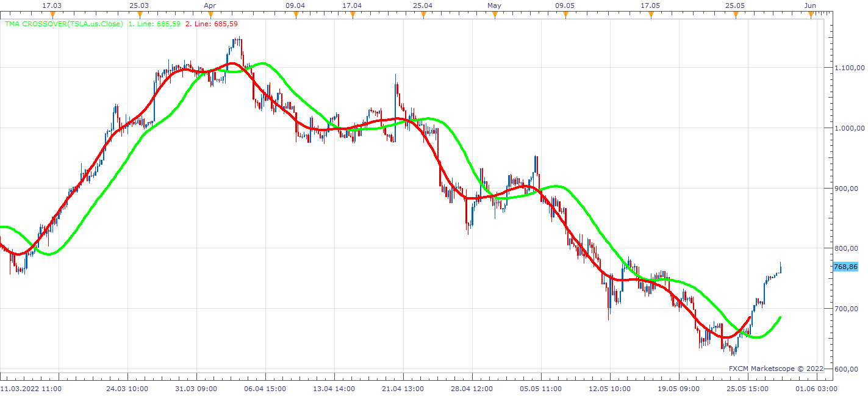Click the '24.03 10:00' time label

127,389
